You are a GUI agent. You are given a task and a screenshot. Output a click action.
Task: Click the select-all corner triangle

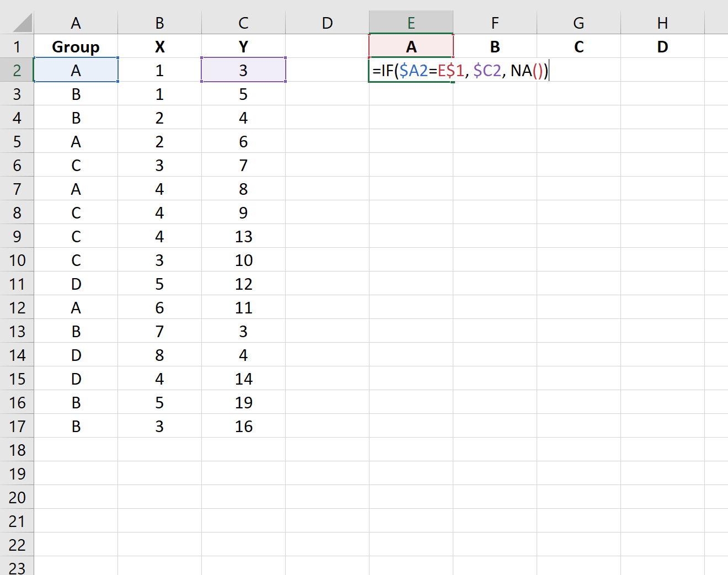point(22,23)
